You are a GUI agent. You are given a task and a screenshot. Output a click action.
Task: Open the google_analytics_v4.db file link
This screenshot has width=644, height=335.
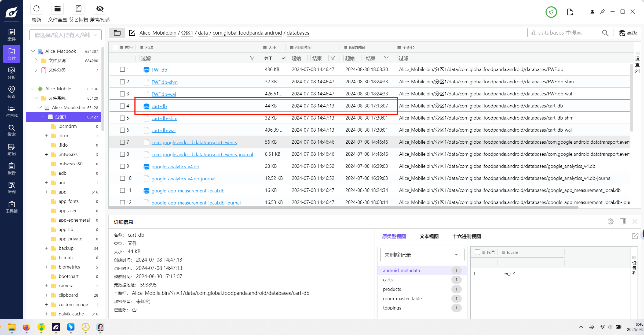pyautogui.click(x=175, y=167)
